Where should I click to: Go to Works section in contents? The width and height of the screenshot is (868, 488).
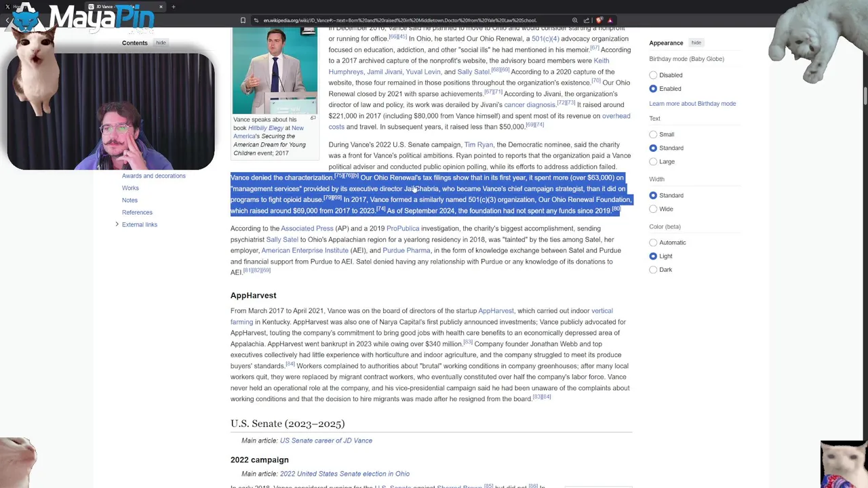pyautogui.click(x=130, y=188)
